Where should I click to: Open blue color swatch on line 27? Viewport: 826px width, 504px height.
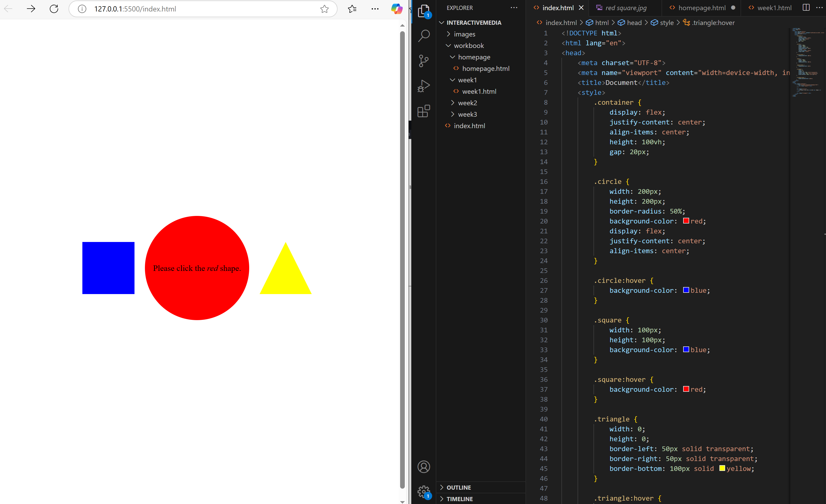point(686,290)
